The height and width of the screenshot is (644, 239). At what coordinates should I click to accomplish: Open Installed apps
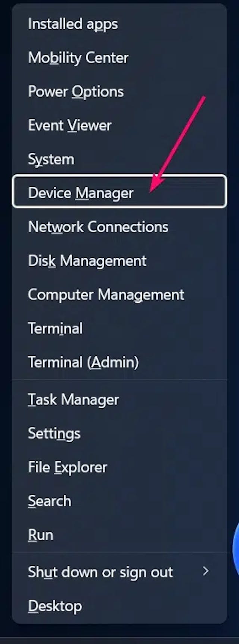tap(73, 24)
